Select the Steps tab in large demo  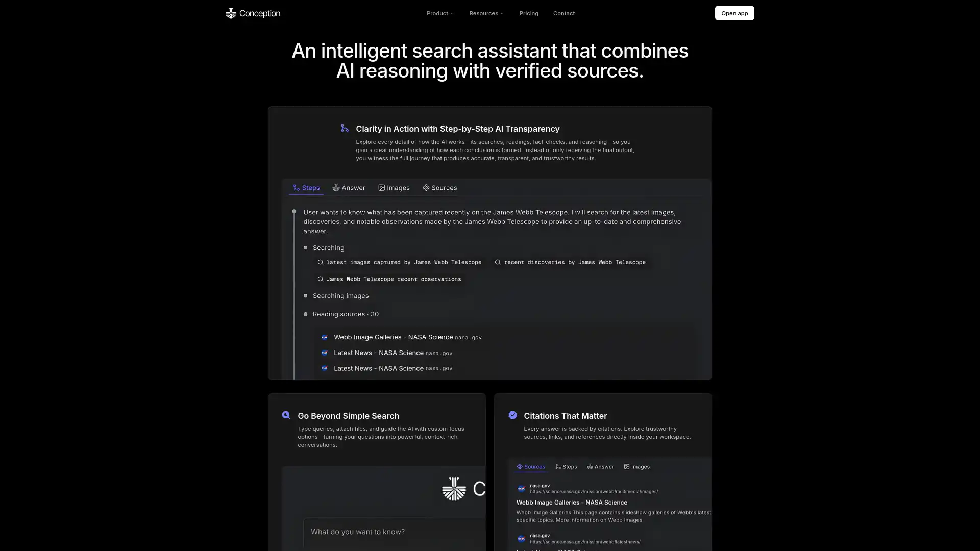pyautogui.click(x=306, y=188)
